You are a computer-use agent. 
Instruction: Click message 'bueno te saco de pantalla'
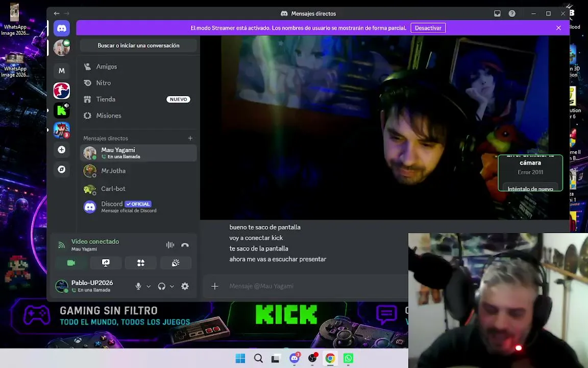coord(265,227)
